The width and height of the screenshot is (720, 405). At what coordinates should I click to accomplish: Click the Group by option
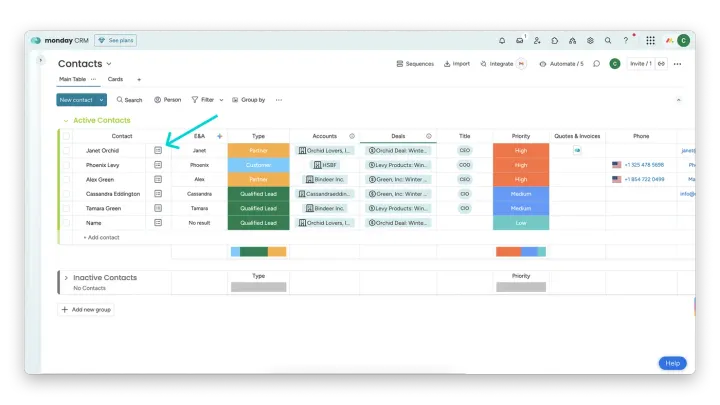coord(248,100)
